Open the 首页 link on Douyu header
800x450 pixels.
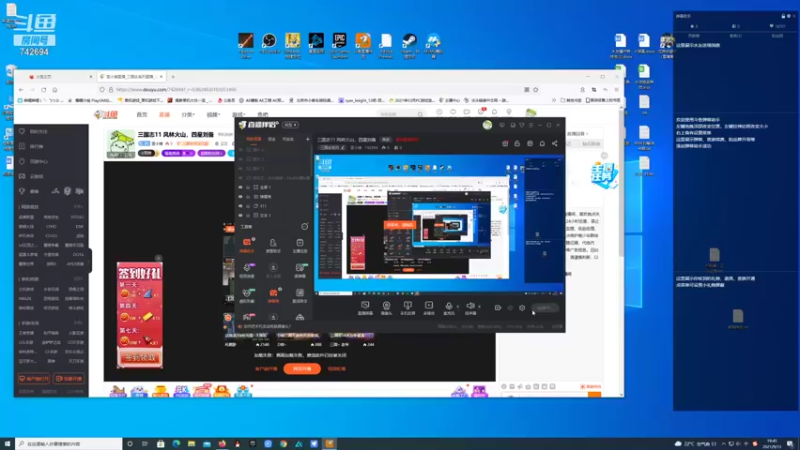click(x=142, y=115)
